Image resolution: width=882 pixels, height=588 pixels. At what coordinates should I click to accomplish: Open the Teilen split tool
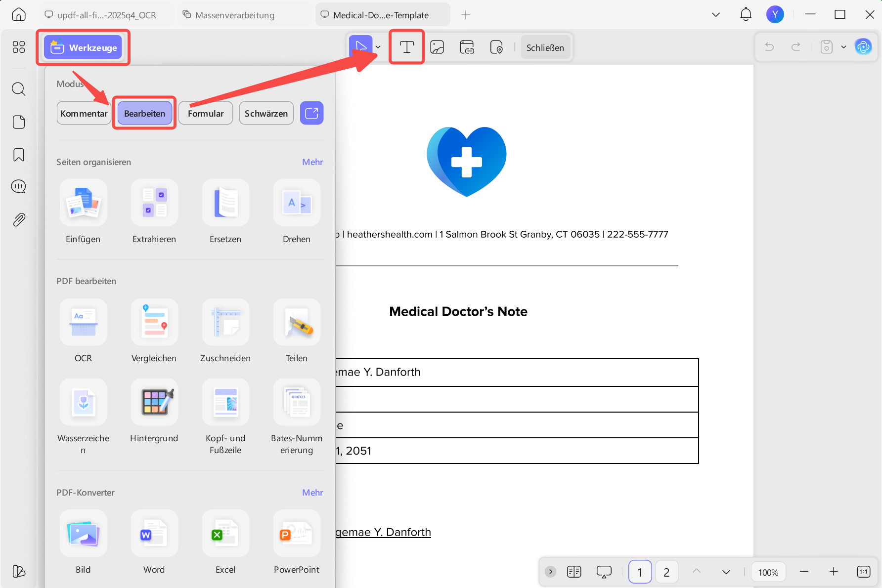pos(297,331)
